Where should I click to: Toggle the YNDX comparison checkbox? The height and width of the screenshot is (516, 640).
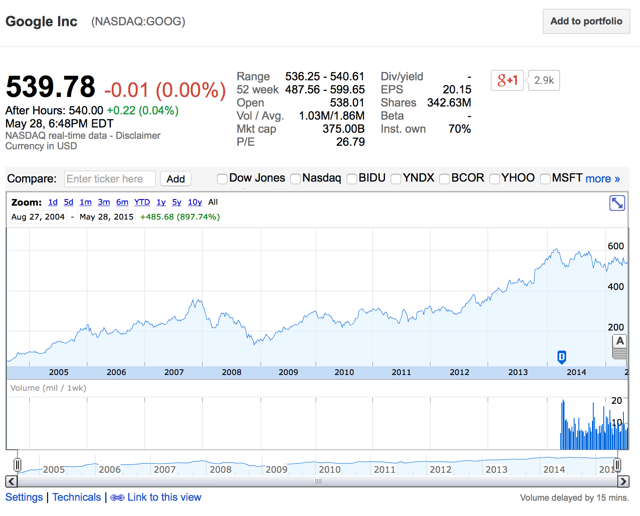click(x=396, y=179)
